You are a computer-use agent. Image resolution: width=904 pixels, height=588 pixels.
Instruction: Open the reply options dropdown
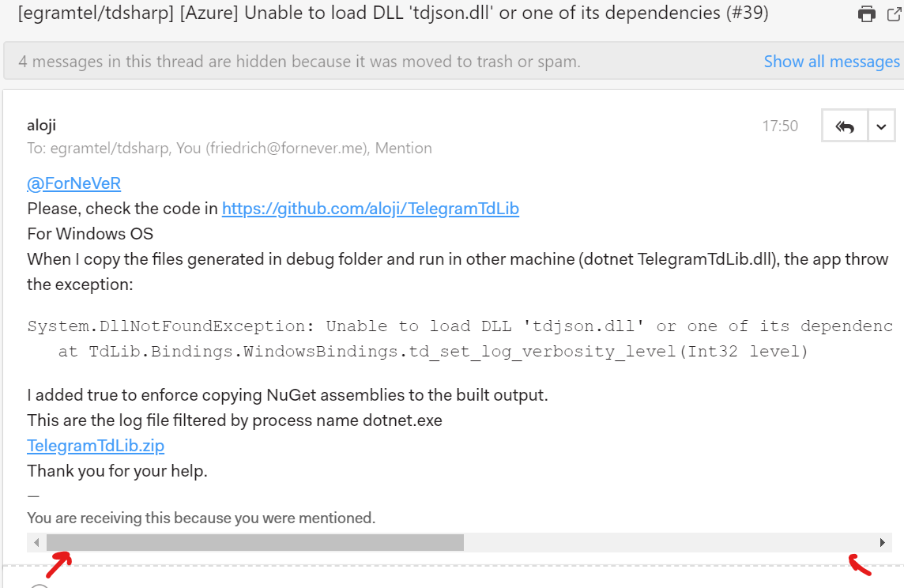point(880,125)
